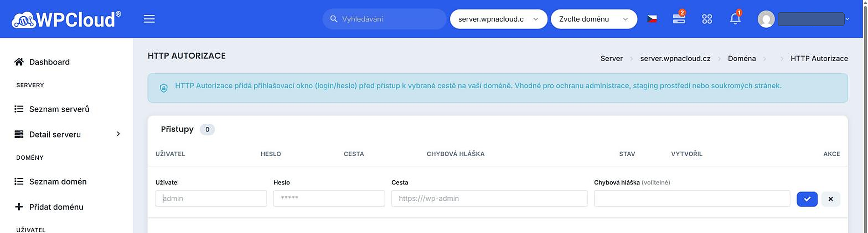Toggle the hamburger sidebar menu icon

[149, 19]
